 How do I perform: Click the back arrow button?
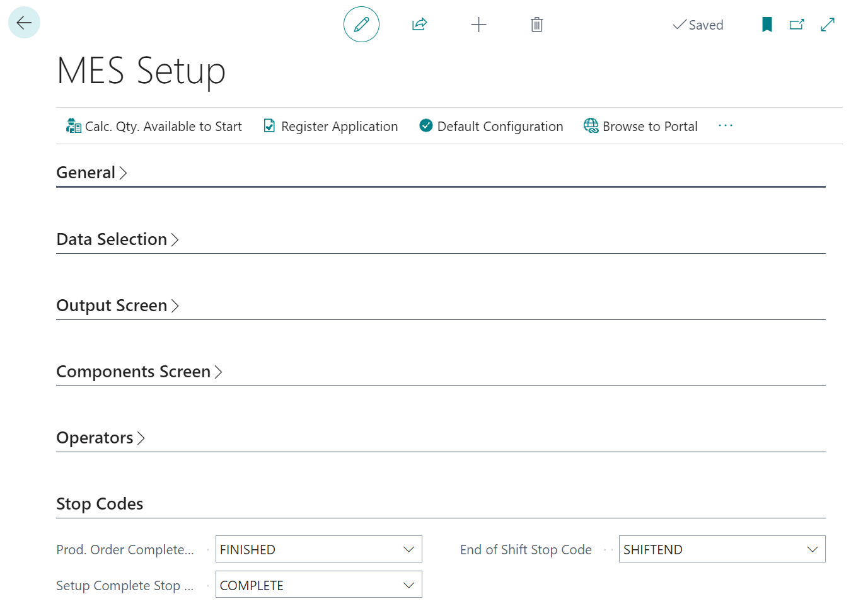[24, 23]
